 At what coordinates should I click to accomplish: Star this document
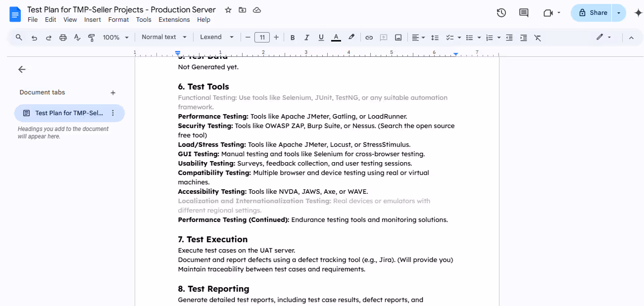click(228, 10)
